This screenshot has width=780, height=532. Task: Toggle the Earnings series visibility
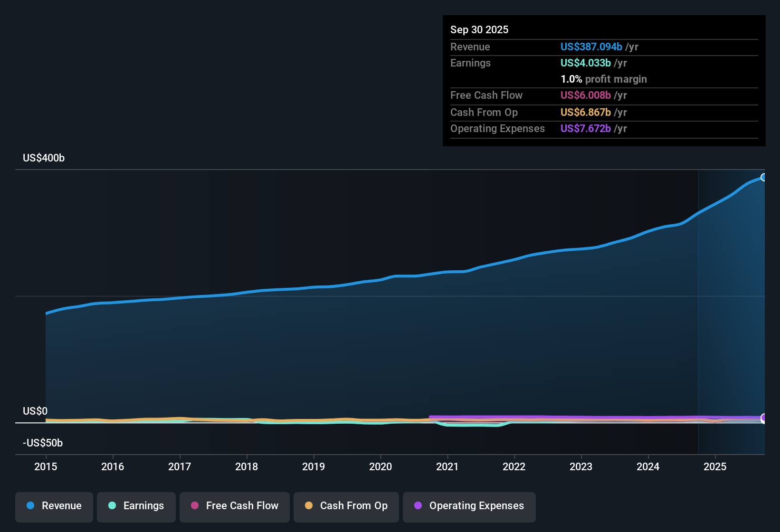coord(136,506)
